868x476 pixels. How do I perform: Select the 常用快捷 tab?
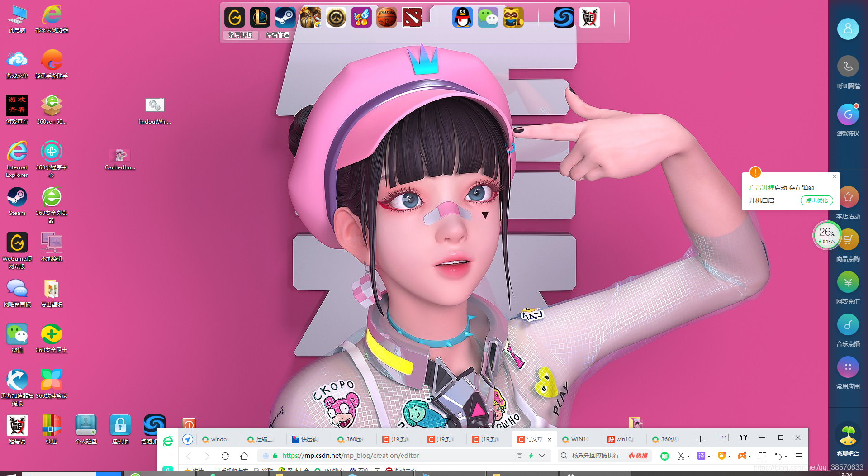240,35
